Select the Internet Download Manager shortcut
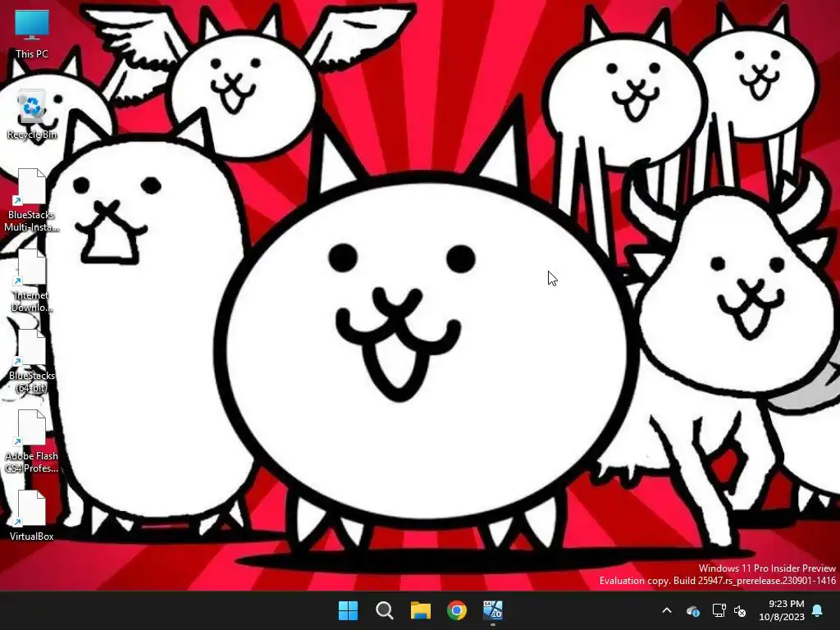 pyautogui.click(x=32, y=281)
